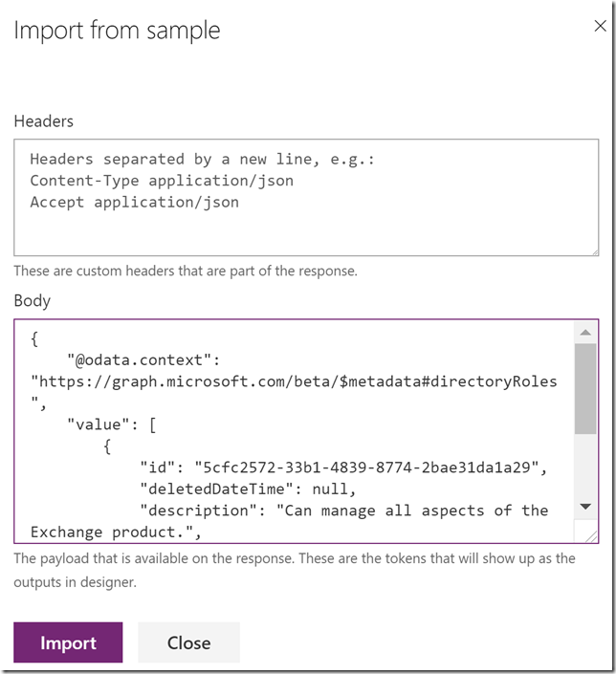
Task: Click the Body scrollbar track below the thumb
Action: pos(585,465)
